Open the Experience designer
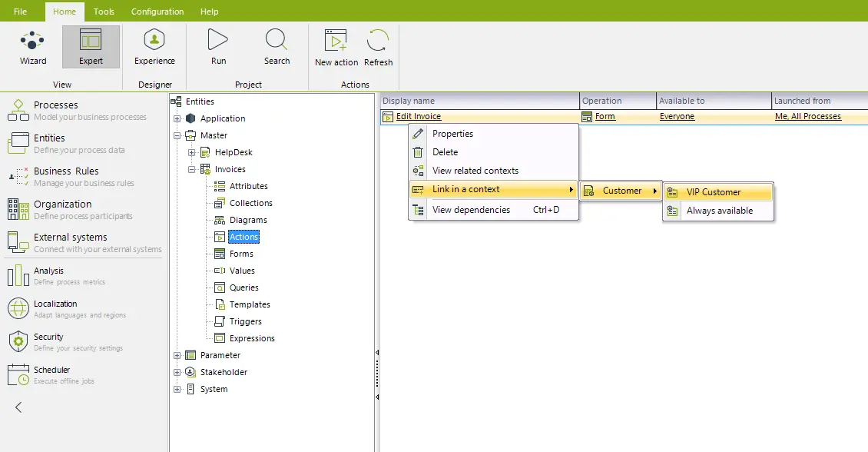 (x=154, y=47)
